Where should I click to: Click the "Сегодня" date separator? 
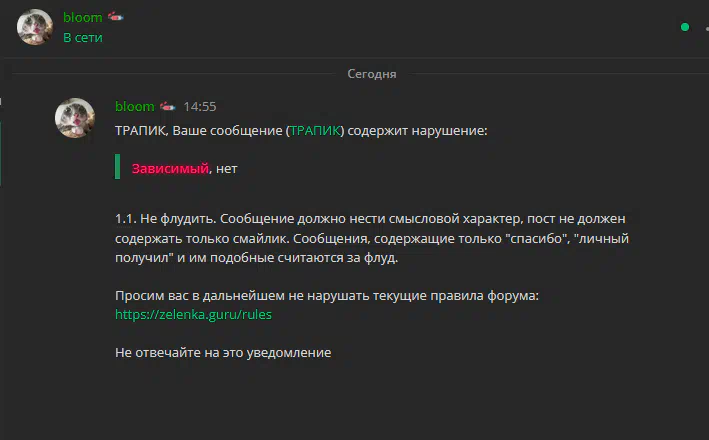pyautogui.click(x=372, y=74)
